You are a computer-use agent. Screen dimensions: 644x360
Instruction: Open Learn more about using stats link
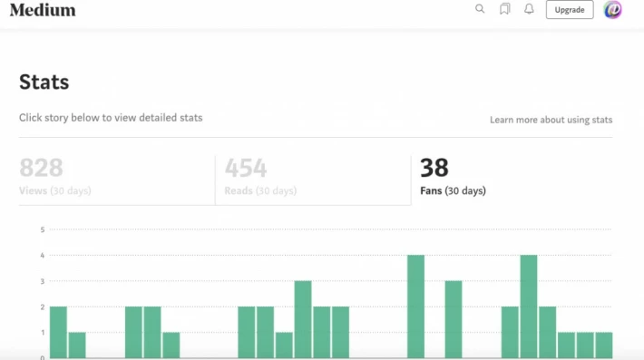tap(551, 120)
